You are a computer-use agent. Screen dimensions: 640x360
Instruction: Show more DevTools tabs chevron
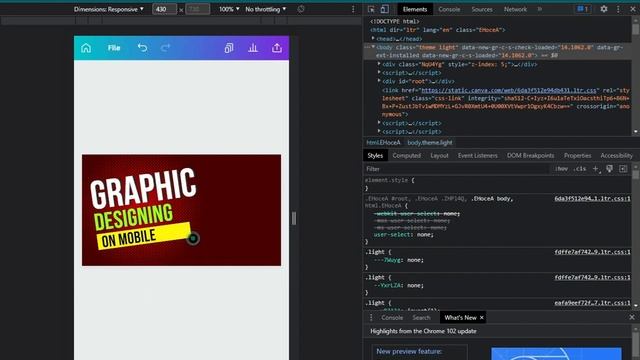[540, 9]
